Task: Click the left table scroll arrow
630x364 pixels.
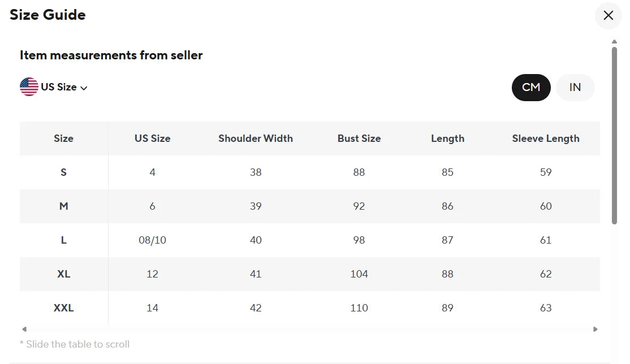Action: [24, 328]
